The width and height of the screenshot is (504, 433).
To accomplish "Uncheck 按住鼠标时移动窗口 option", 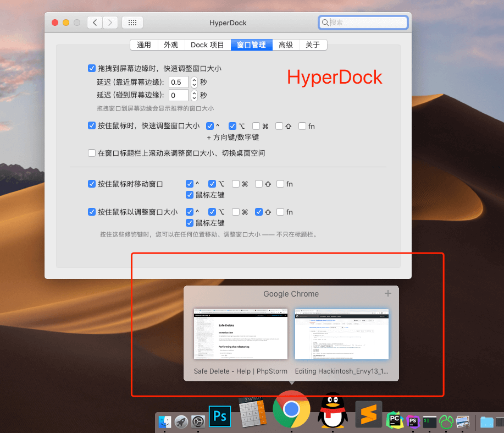I will 92,184.
